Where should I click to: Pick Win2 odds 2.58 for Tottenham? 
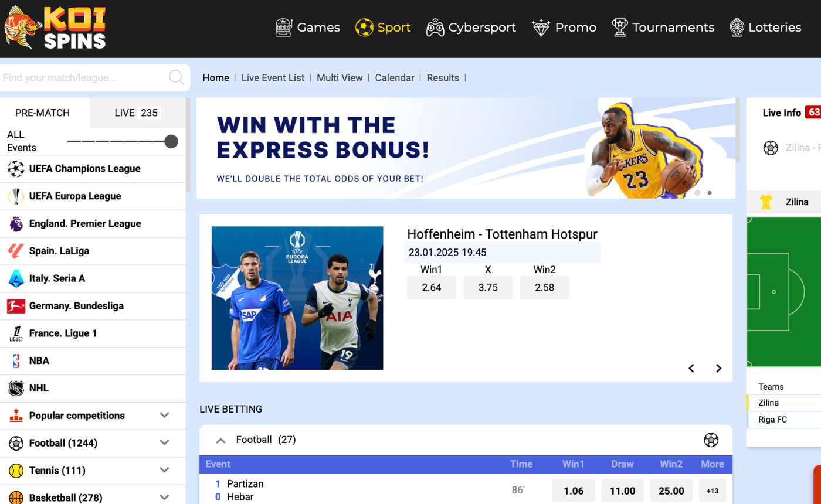pyautogui.click(x=544, y=288)
